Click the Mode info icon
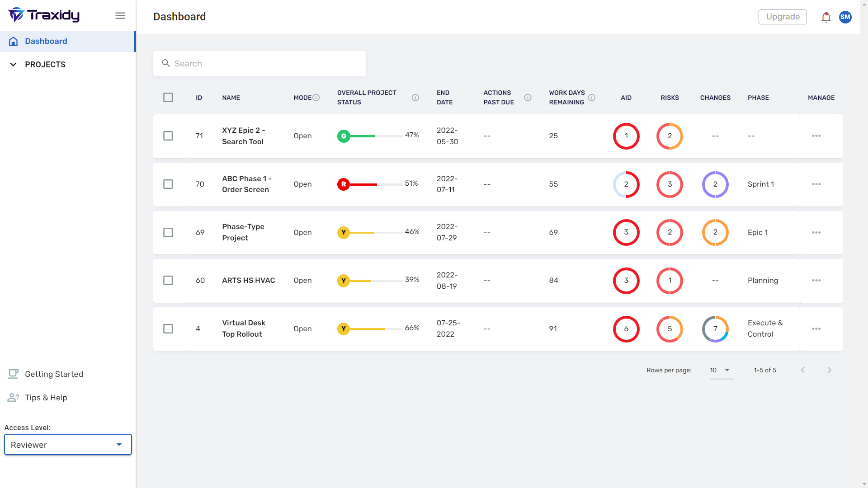The width and height of the screenshot is (868, 488). pos(316,98)
